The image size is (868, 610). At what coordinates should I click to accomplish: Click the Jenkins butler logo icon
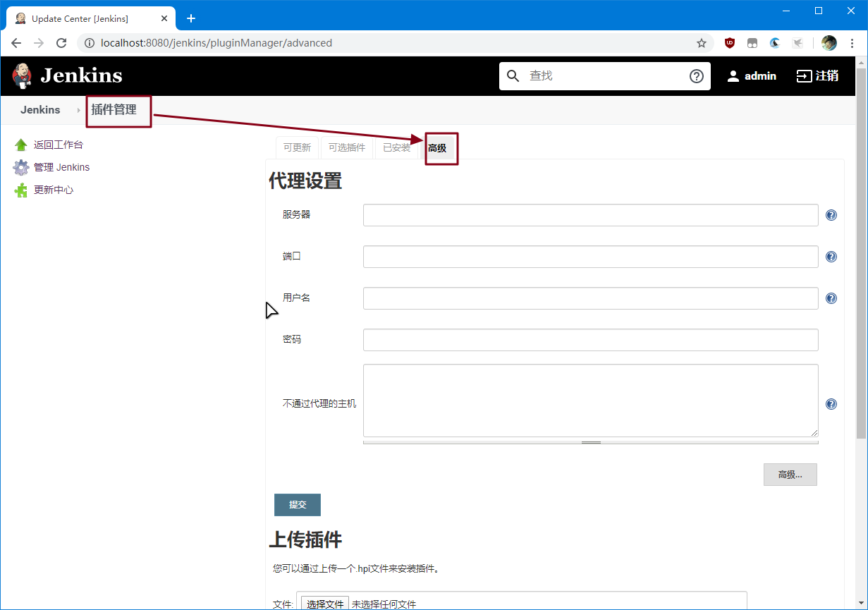[x=22, y=75]
